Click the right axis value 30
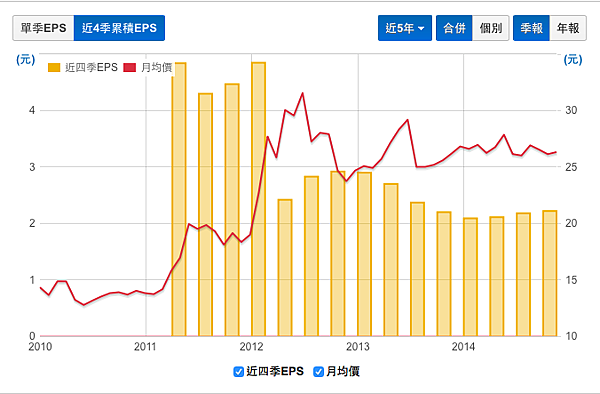The height and width of the screenshot is (394, 600). coord(571,110)
